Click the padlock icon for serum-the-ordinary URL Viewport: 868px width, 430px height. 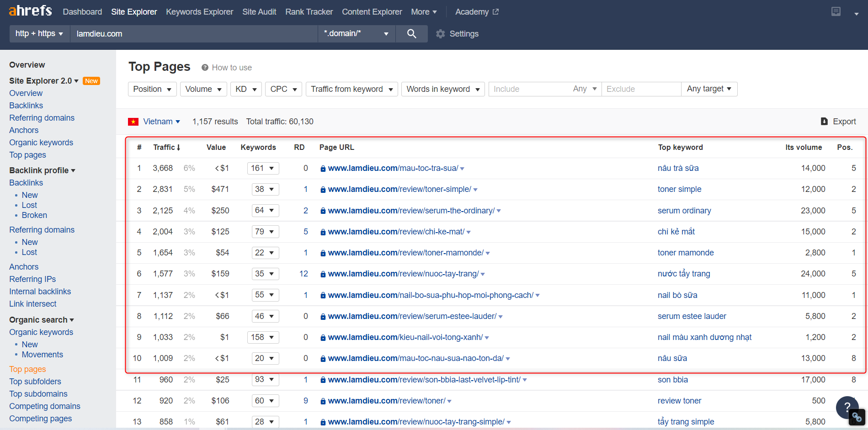point(323,211)
